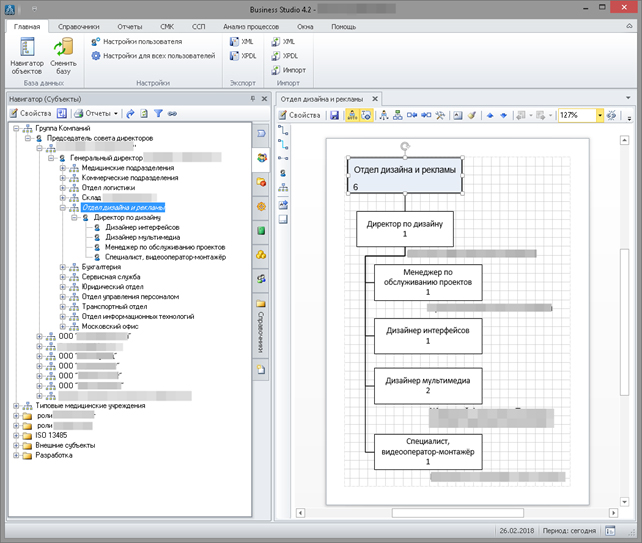Toggle the second highlighted diagram toolbar button
The height and width of the screenshot is (543, 642).
pyautogui.click(x=366, y=115)
